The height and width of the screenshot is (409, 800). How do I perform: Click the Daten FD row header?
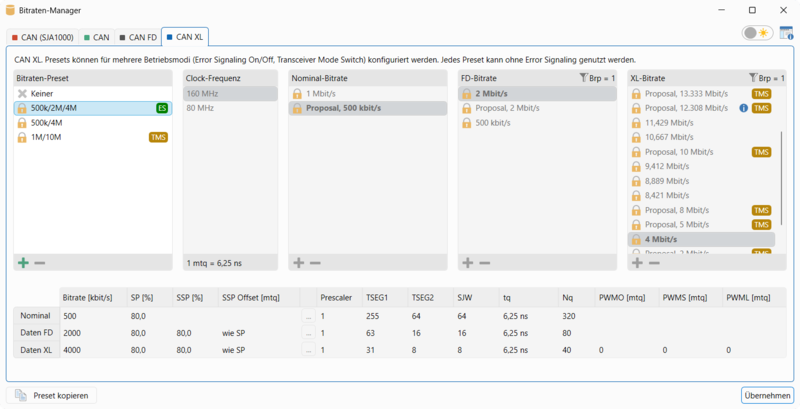36,333
